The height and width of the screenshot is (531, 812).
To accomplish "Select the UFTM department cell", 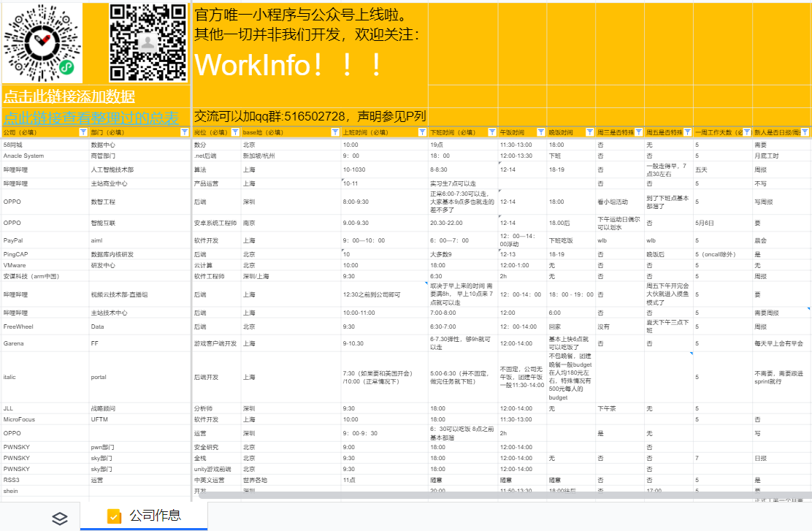I will point(139,420).
